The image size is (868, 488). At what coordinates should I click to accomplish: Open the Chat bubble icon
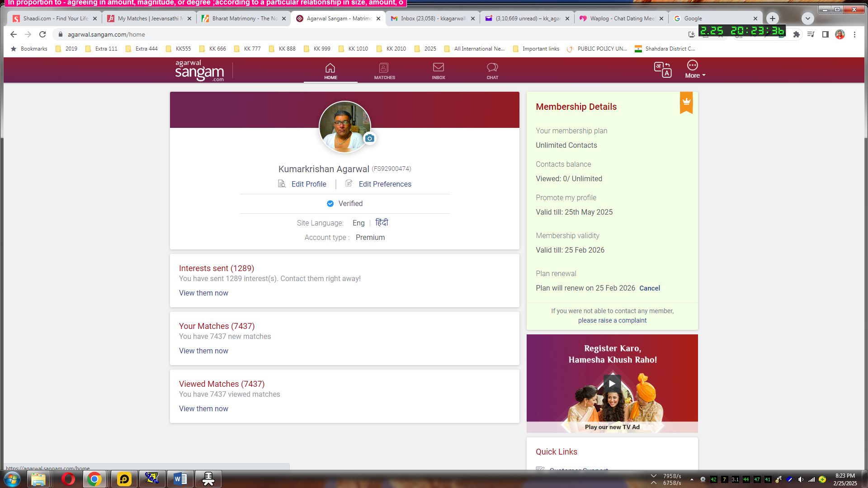click(492, 70)
